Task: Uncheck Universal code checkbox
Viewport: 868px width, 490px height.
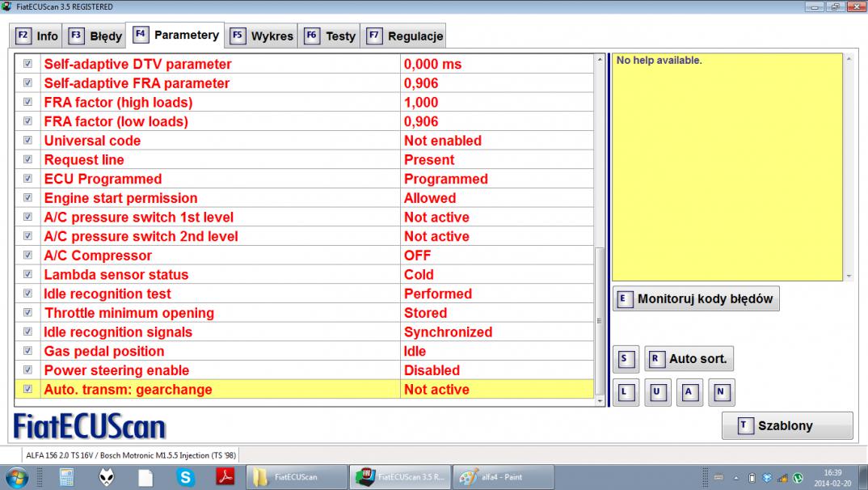Action: pyautogui.click(x=27, y=140)
